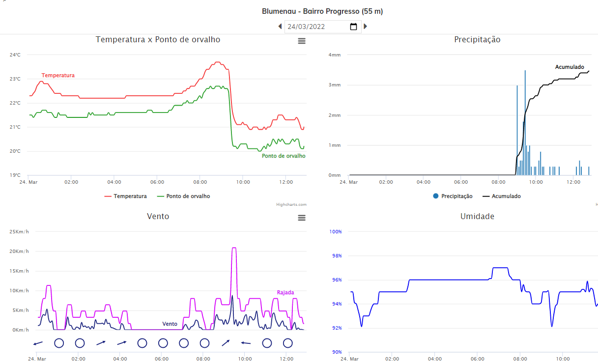The width and height of the screenshot is (598, 364).
Task: Click the red Temperatura label on the line
Action: [x=58, y=75]
